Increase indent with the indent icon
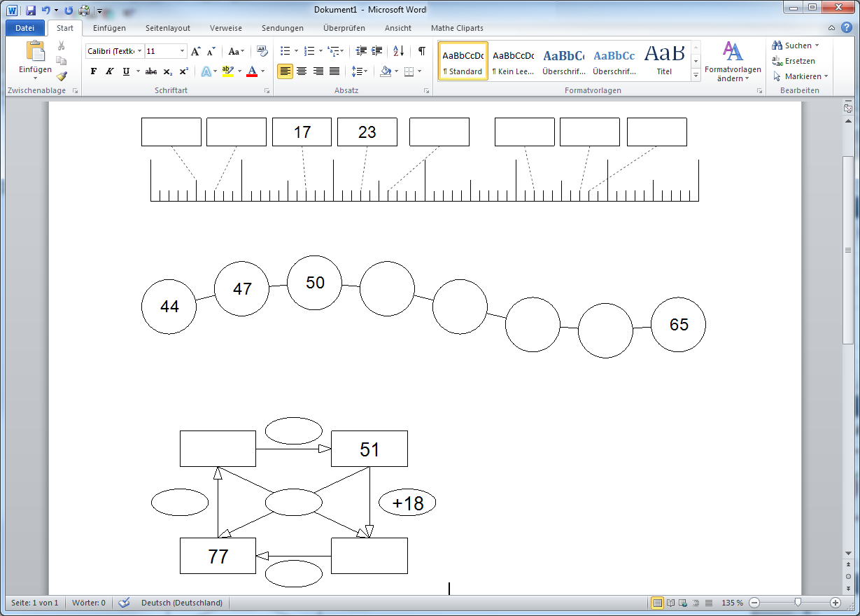Screen dimensions: 860x616 [x=378, y=51]
